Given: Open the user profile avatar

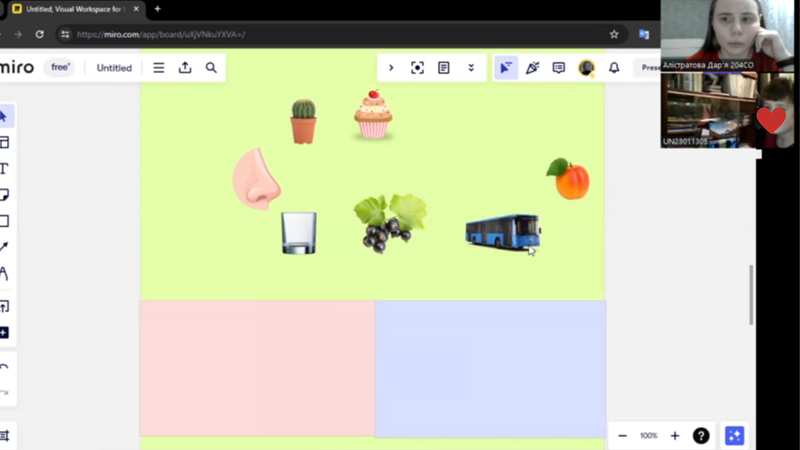Looking at the screenshot, I should click(587, 67).
